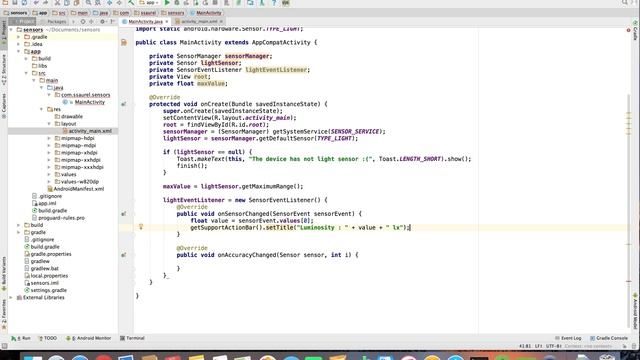Open the Android Monitor tab

pos(89,338)
